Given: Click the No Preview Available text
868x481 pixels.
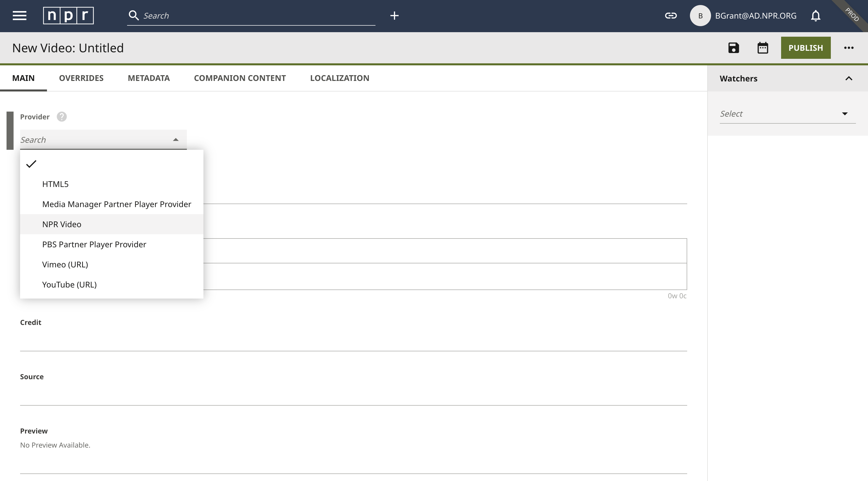Looking at the screenshot, I should click(x=55, y=445).
